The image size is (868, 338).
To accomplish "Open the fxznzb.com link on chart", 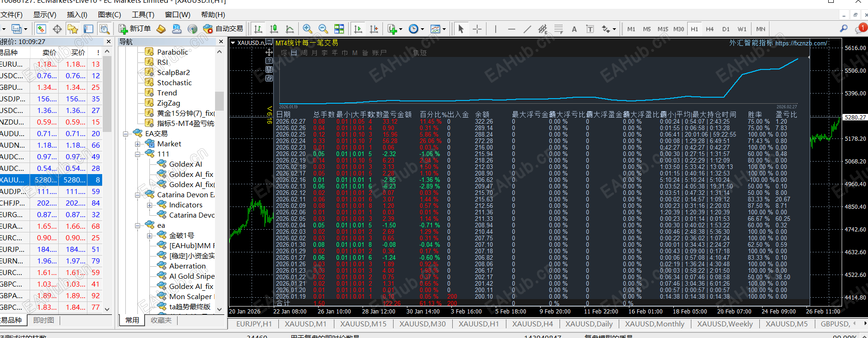I will [801, 43].
